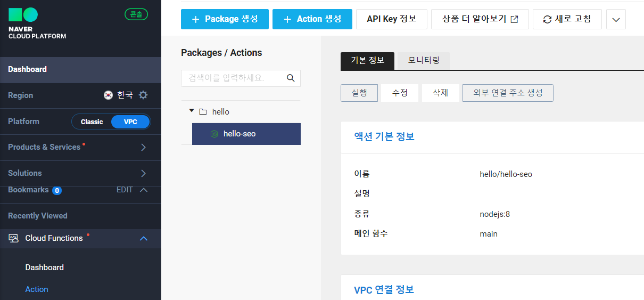Viewport: 644px width, 300px height.
Task: Focus the package search input field
Action: tap(241, 78)
